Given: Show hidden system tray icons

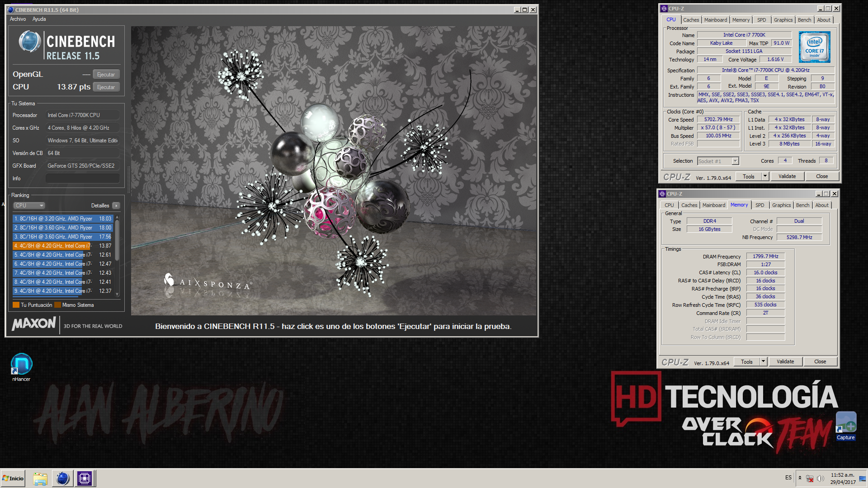Looking at the screenshot, I should pos(800,478).
